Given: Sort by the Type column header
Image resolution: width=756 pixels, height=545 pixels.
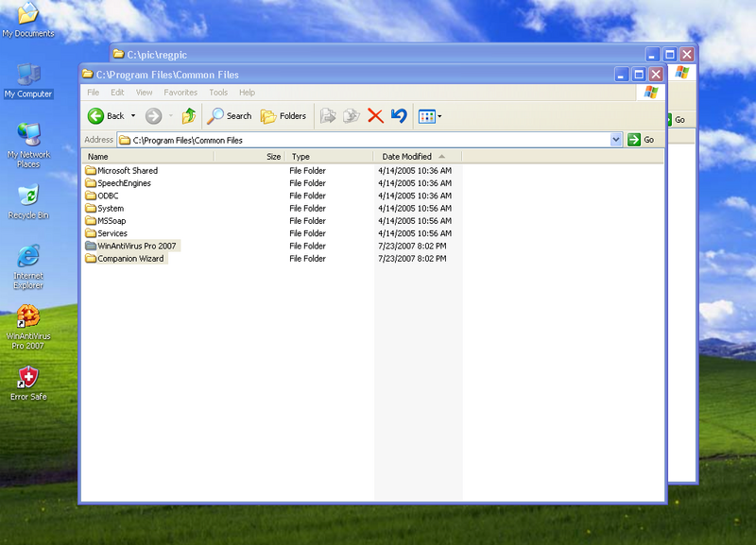Looking at the screenshot, I should pos(330,157).
